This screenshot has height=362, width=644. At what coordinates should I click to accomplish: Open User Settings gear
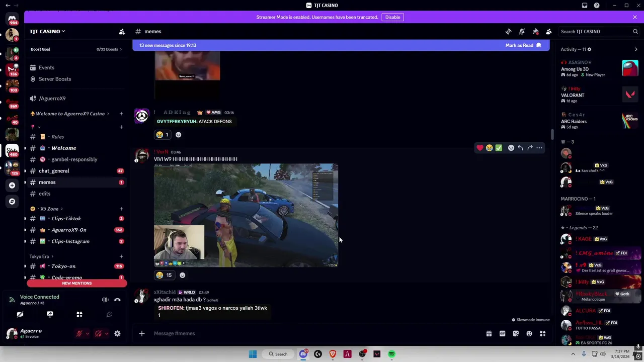point(117,333)
